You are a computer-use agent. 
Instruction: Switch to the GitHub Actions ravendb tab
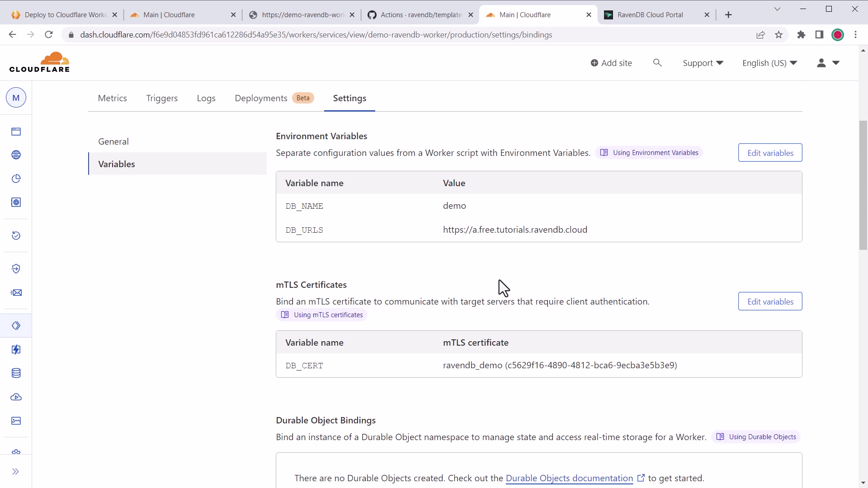tap(420, 15)
